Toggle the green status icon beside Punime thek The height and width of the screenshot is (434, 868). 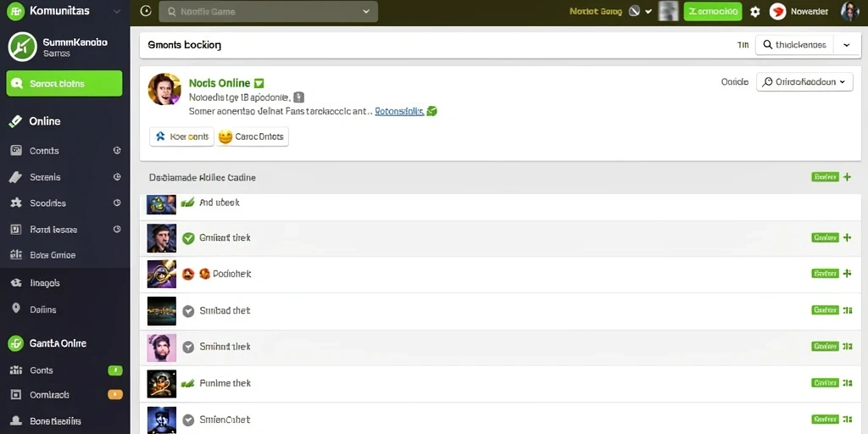pos(188,383)
